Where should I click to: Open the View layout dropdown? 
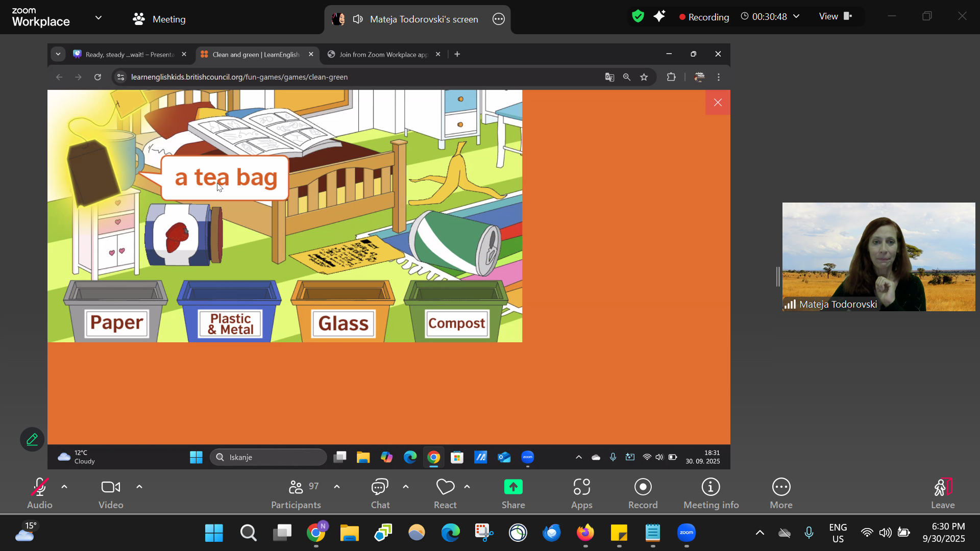click(836, 16)
